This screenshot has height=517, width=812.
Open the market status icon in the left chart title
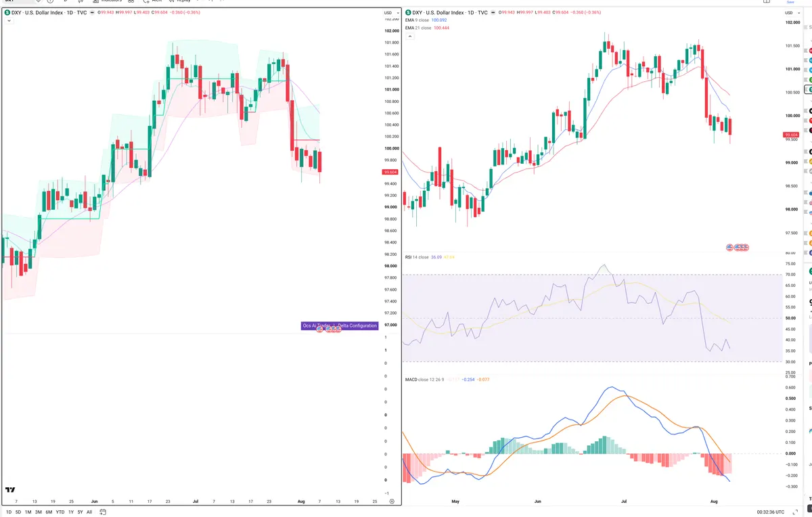92,13
